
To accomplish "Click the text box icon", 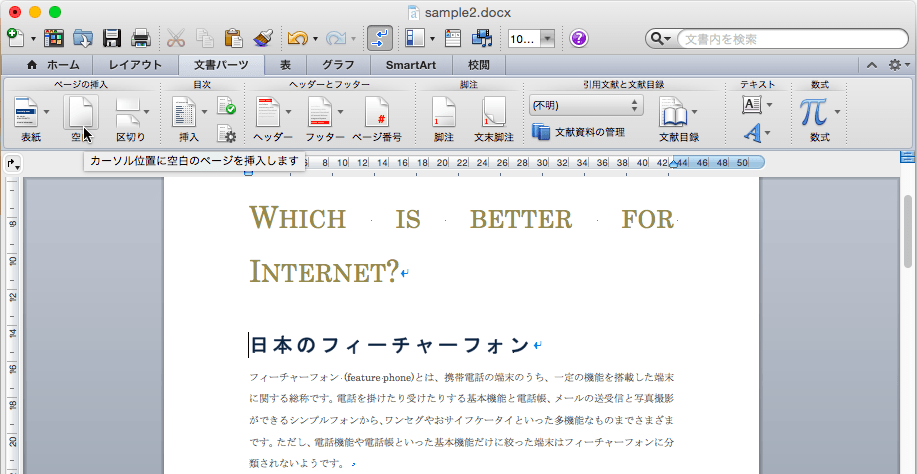I will pos(751,105).
